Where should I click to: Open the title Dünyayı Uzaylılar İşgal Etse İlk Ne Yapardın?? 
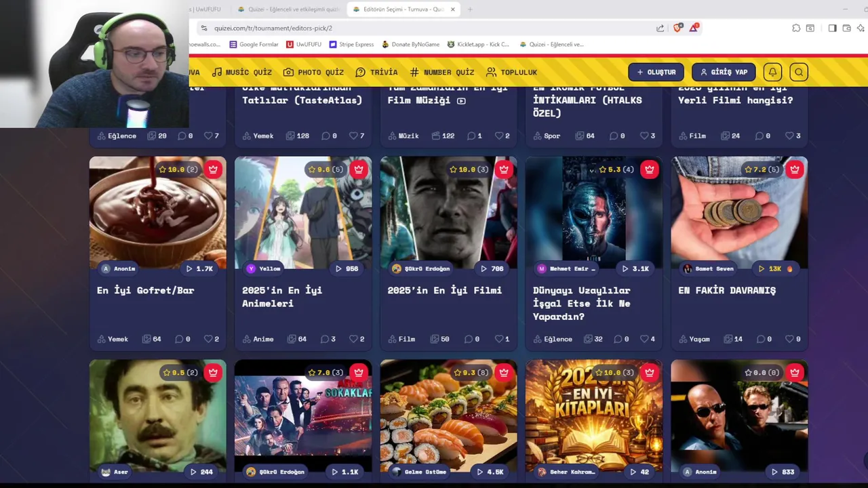582,303
